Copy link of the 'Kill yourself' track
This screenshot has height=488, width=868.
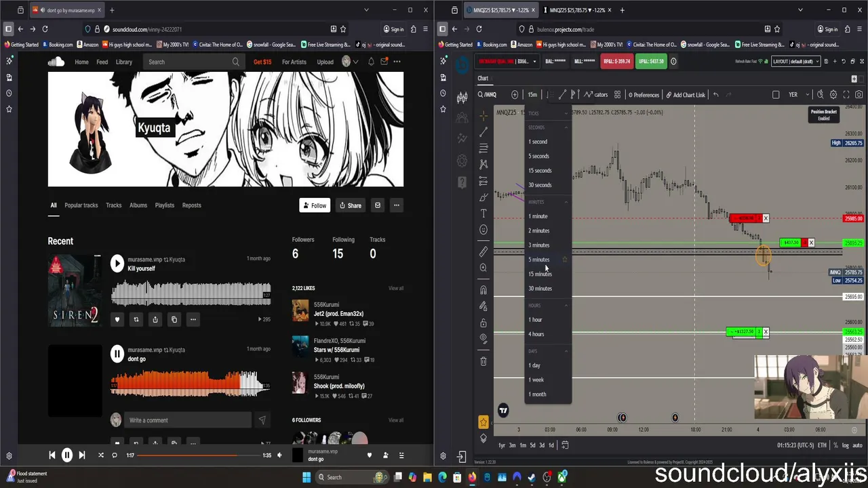tap(174, 319)
